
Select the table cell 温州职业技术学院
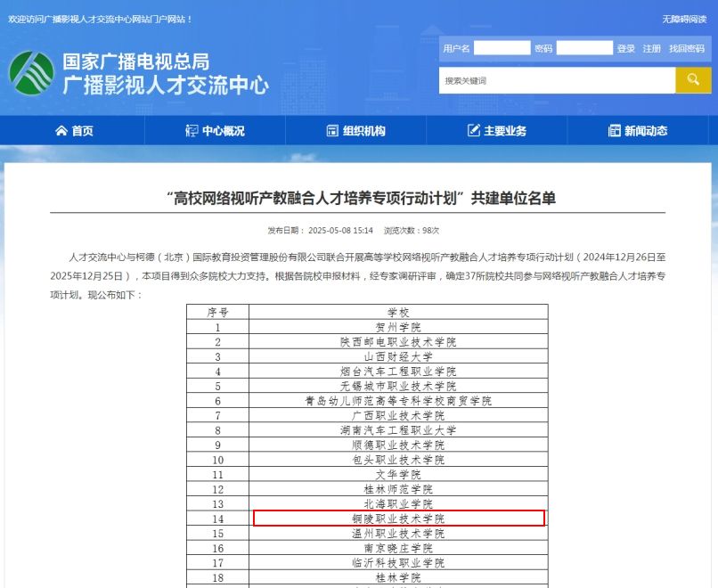(x=398, y=533)
